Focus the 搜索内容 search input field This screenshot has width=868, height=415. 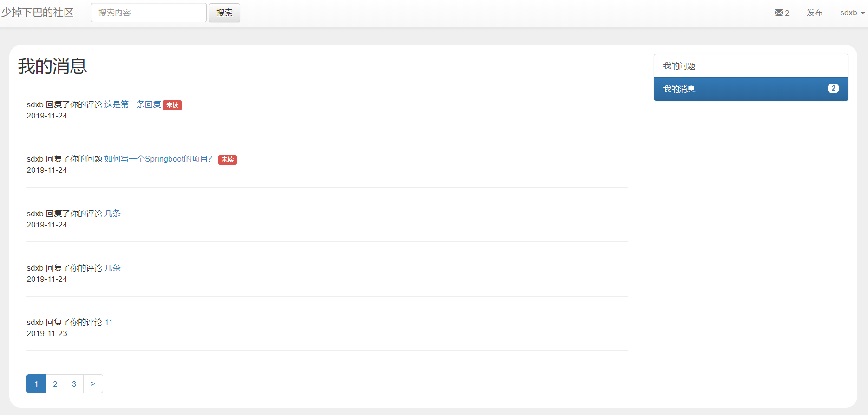(x=149, y=13)
